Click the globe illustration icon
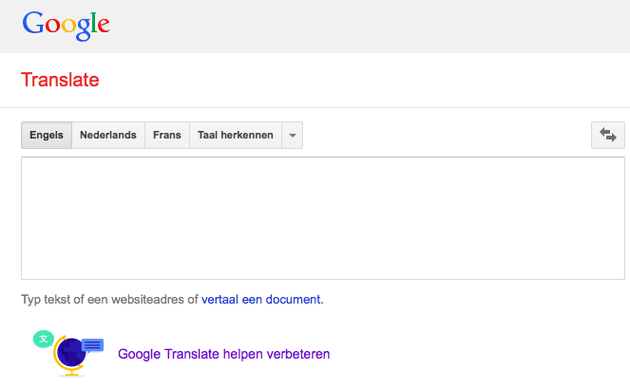Screen dimensions: 630x388 coord(69,354)
